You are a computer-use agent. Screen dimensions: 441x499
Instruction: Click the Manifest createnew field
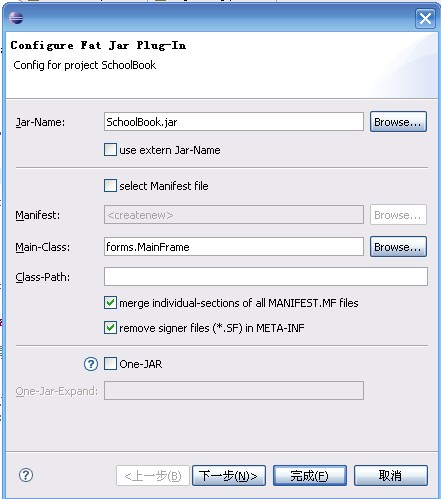point(234,215)
